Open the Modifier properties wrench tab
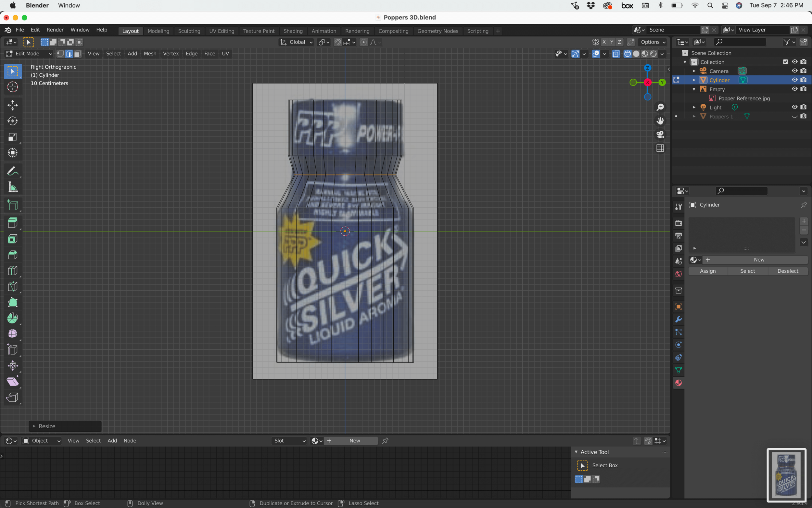The image size is (812, 508). (x=679, y=319)
